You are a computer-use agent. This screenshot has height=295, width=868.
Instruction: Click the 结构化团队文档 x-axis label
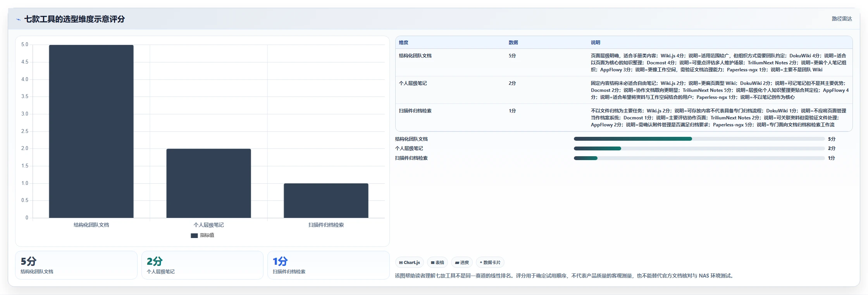[91, 225]
